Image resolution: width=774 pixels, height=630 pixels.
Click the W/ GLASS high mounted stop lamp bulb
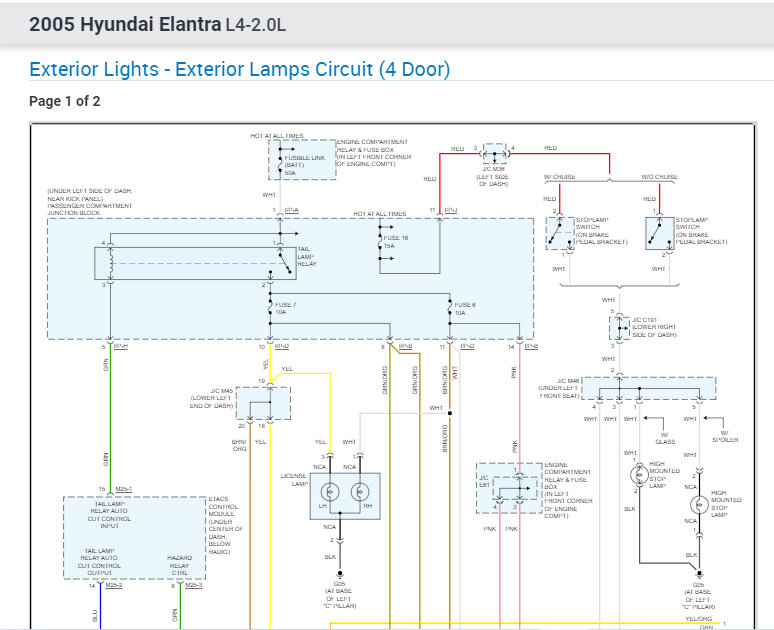[639, 475]
